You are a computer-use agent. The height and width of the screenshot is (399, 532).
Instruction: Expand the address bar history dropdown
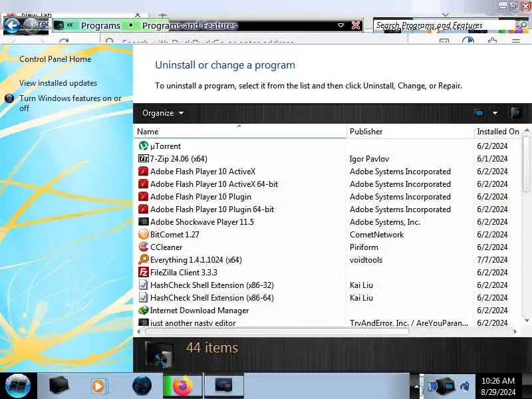340,25
